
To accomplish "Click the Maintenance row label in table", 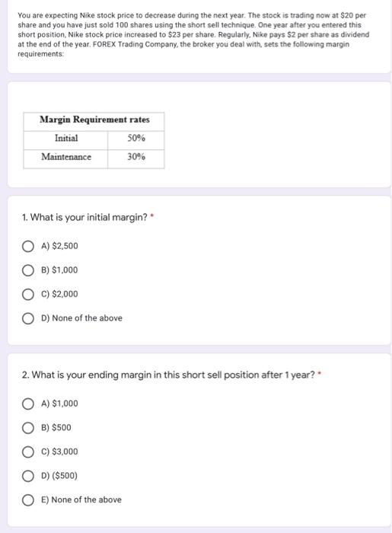I will pos(66,158).
